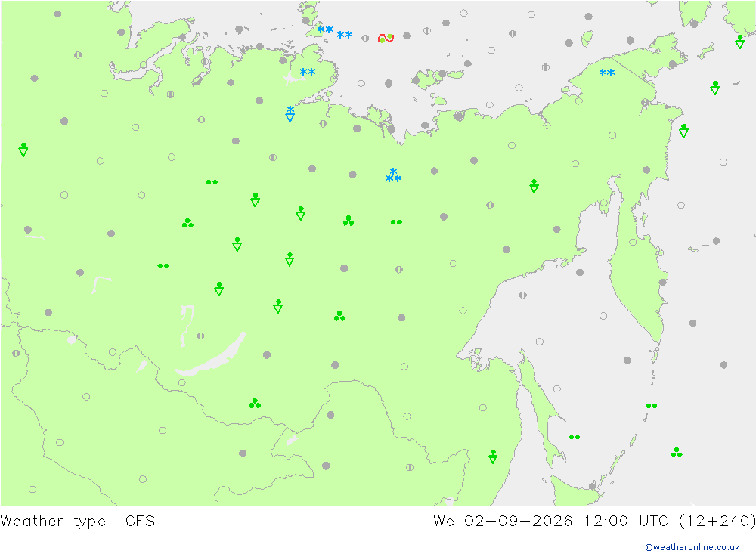Click the triple-dot rain symbol over the Pacific east of Japan
The width and height of the screenshot is (756, 554).
click(x=677, y=452)
